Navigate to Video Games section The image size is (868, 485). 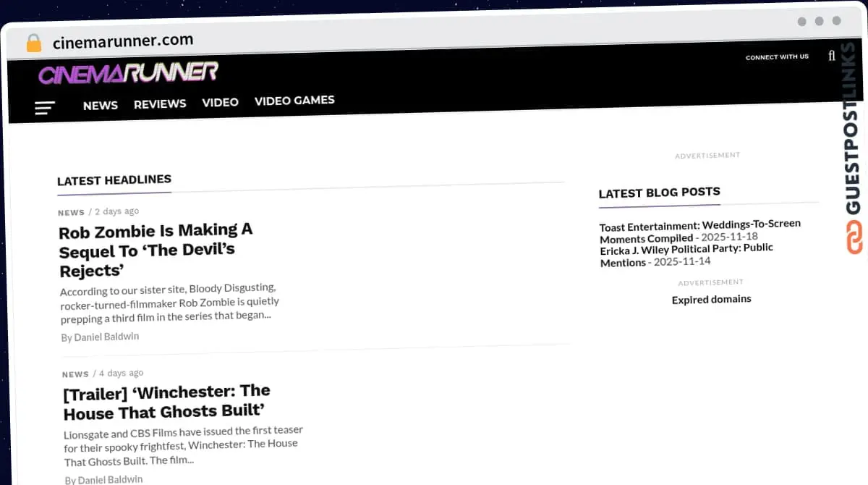294,101
